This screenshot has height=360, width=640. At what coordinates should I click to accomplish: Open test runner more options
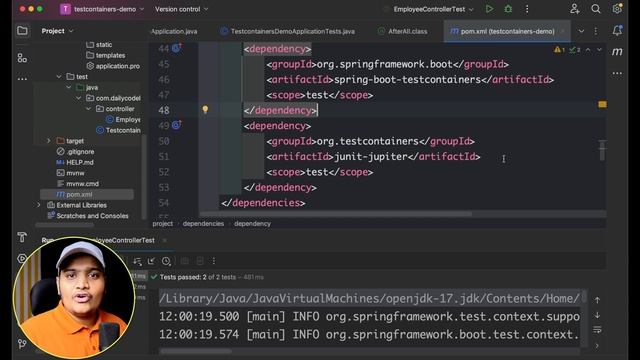pyautogui.click(x=213, y=261)
